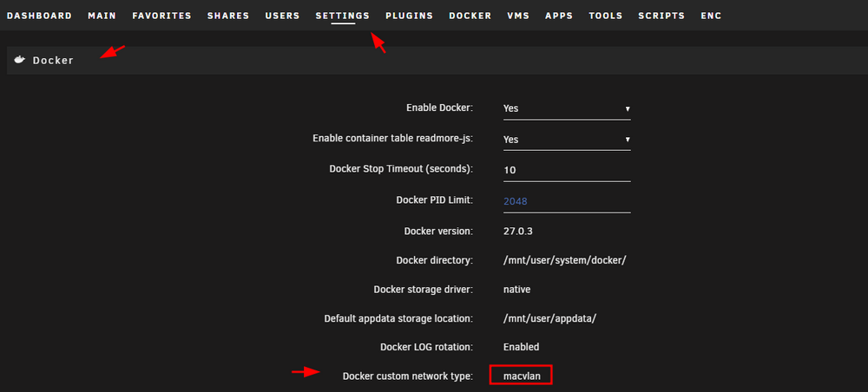This screenshot has height=392, width=868.
Task: Open the Favorites tab
Action: 161,16
